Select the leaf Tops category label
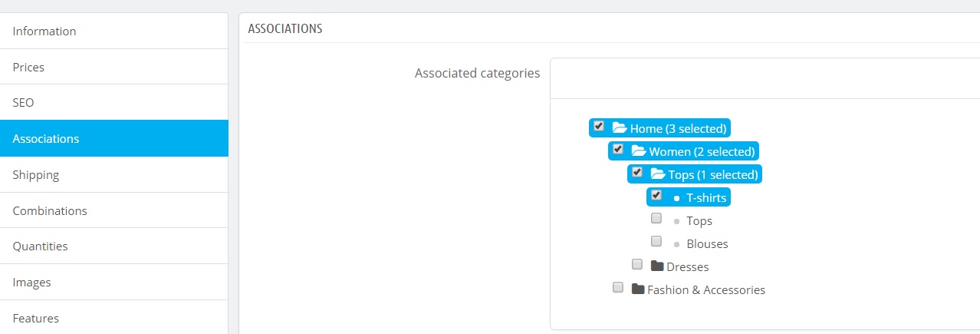The height and width of the screenshot is (334, 980). [x=699, y=221]
